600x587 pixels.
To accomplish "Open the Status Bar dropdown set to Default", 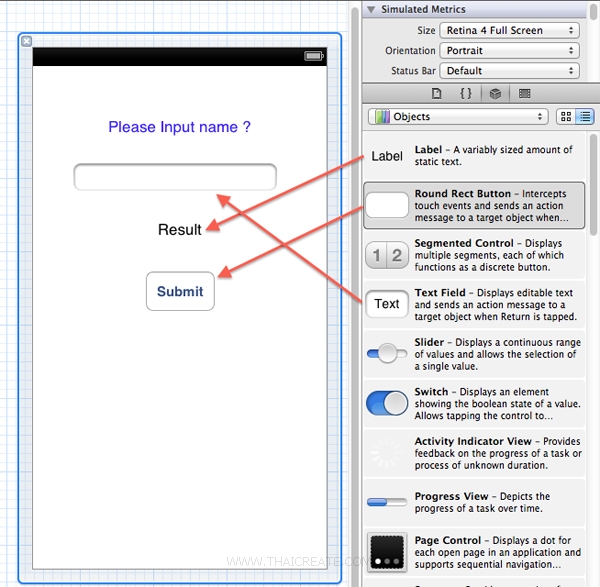I will coord(509,71).
